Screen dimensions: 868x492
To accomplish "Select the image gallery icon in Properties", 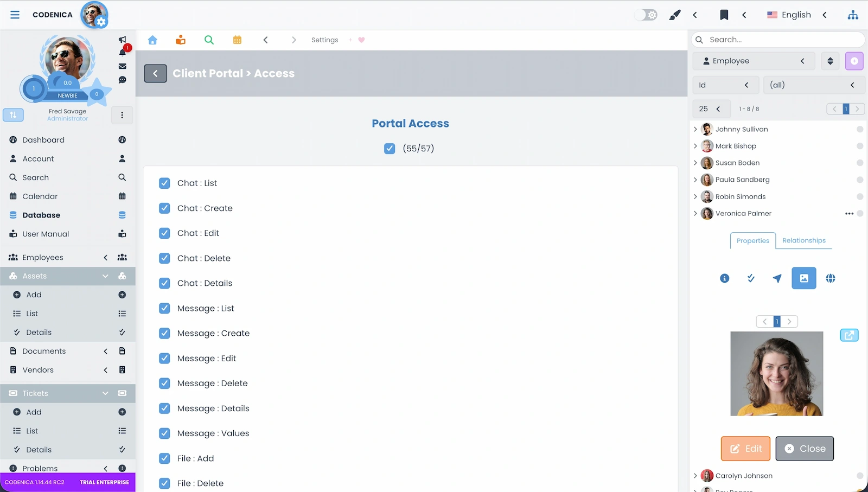I will tap(804, 278).
